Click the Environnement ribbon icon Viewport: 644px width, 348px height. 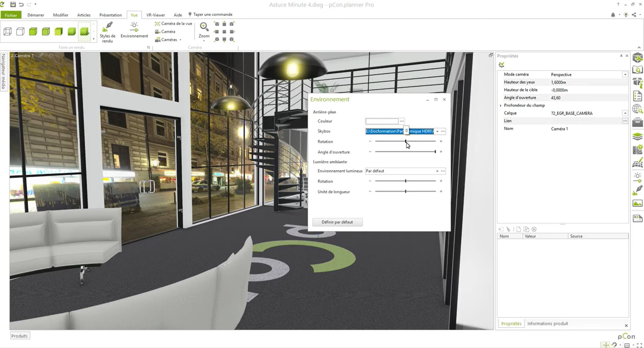coord(134,30)
